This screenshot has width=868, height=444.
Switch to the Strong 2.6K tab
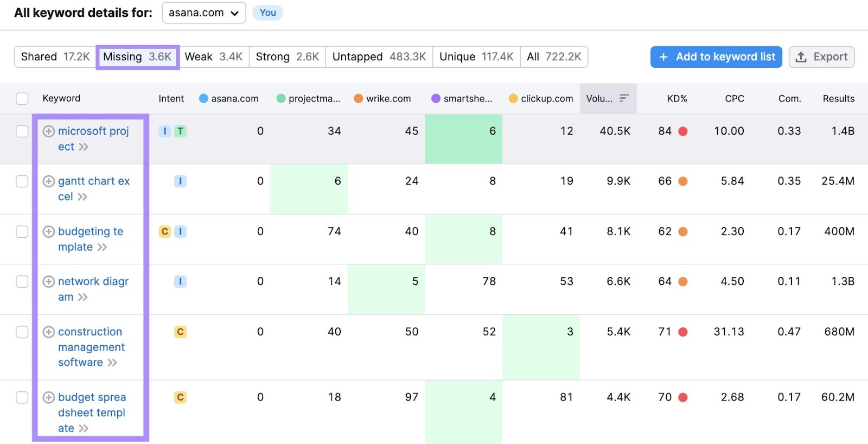pyautogui.click(x=288, y=56)
